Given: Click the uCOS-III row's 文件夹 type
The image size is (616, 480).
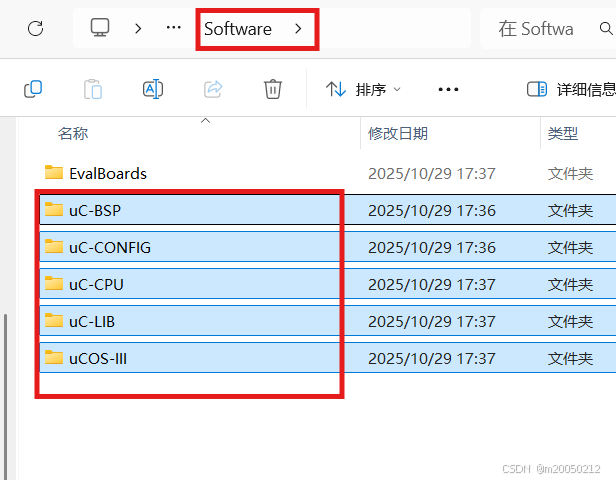Looking at the screenshot, I should [570, 358].
